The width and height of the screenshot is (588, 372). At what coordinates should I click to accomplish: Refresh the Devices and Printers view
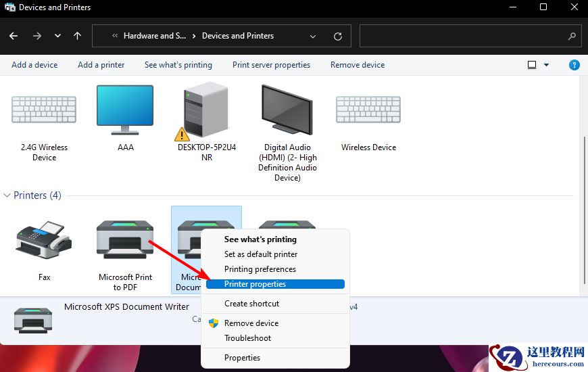coord(337,36)
